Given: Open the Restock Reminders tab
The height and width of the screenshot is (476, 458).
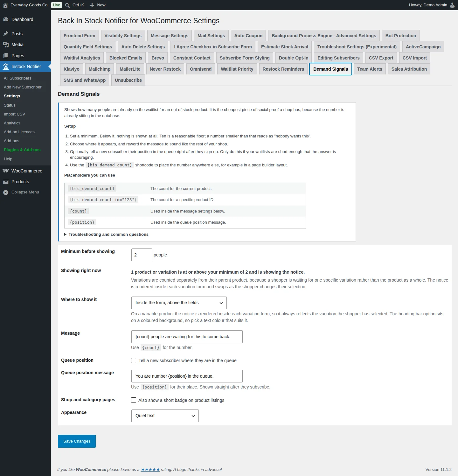Looking at the screenshot, I should 283,69.
